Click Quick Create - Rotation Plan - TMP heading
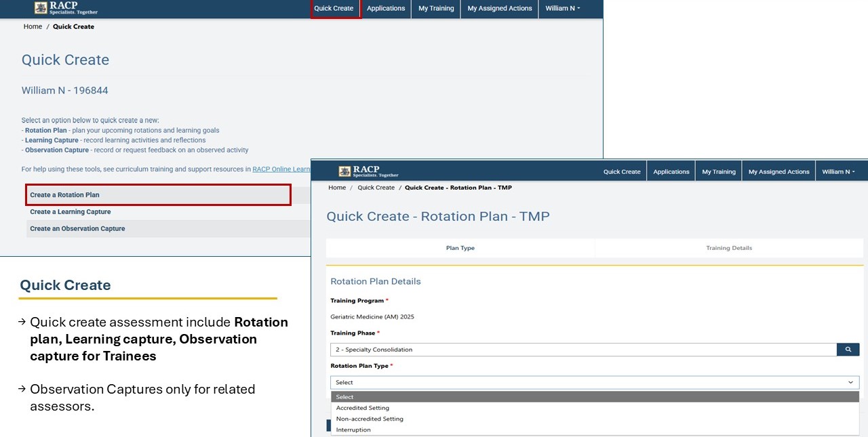Screen dimensions: 868x437 (x=438, y=217)
